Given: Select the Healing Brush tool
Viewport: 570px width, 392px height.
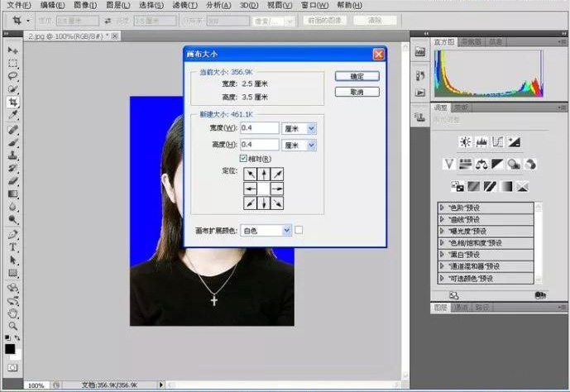Looking at the screenshot, I should [12, 129].
